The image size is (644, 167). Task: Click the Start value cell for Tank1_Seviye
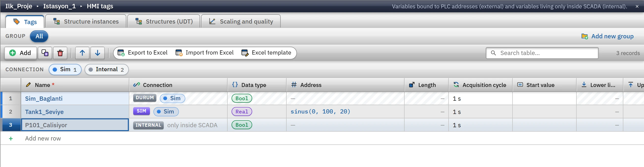[x=544, y=111]
